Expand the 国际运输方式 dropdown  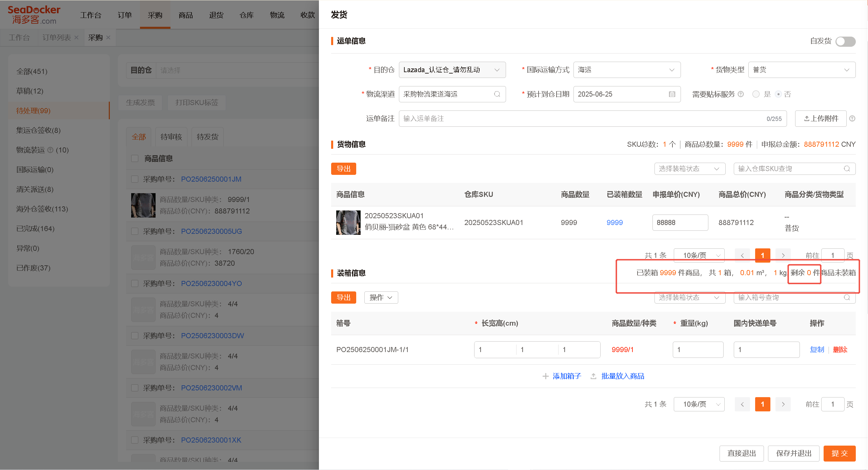click(x=627, y=70)
